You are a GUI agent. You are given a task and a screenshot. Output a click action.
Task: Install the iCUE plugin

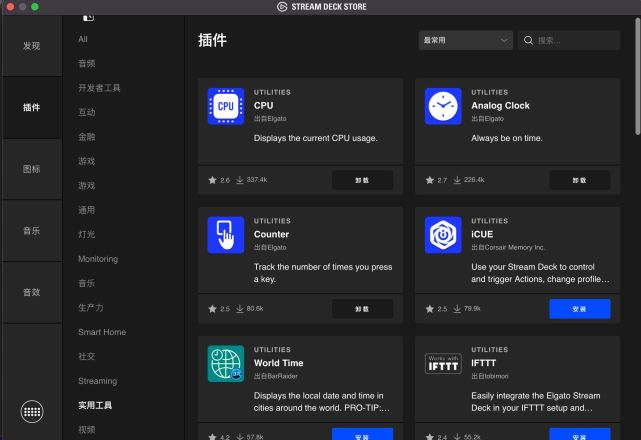pyautogui.click(x=580, y=309)
